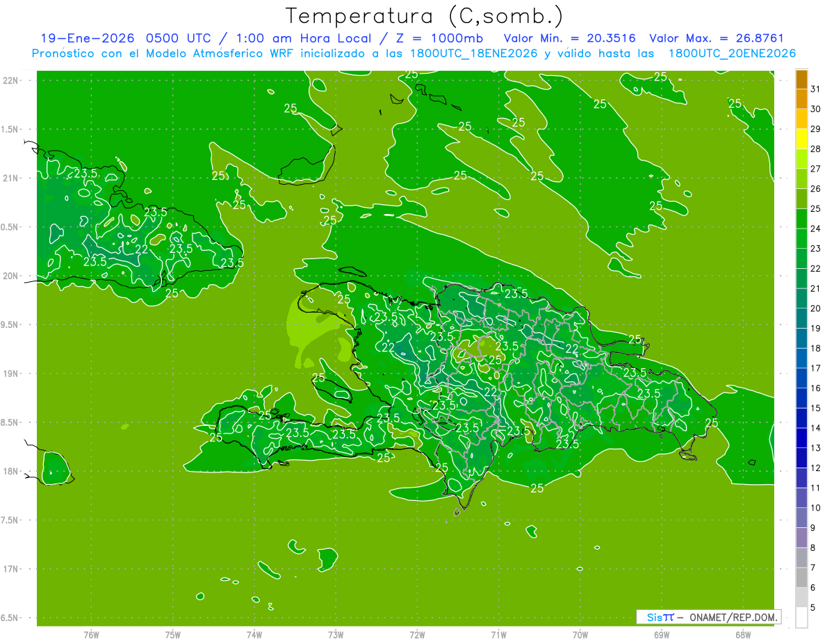Click the '22N' latitude axis label
This screenshot has width=834, height=644.
point(10,80)
